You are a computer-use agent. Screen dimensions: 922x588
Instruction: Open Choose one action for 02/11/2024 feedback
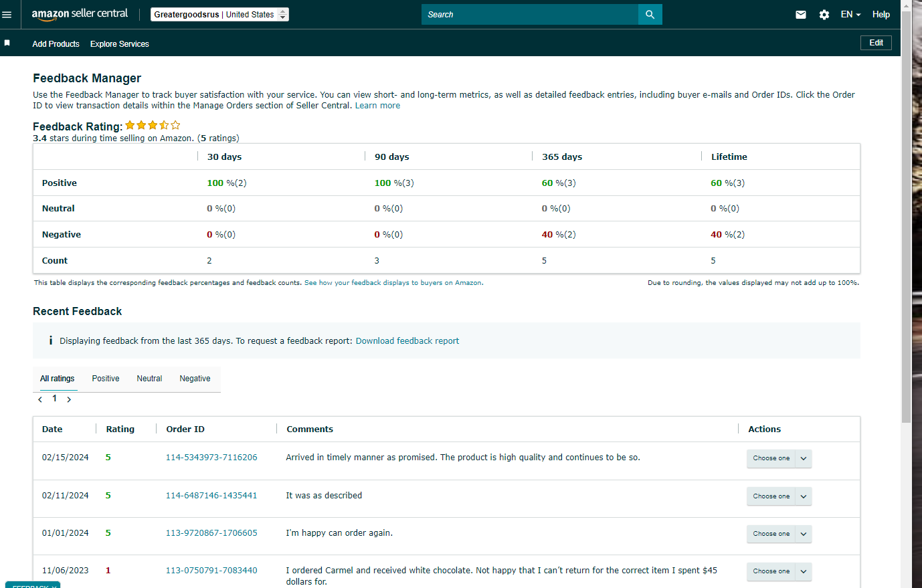(779, 496)
